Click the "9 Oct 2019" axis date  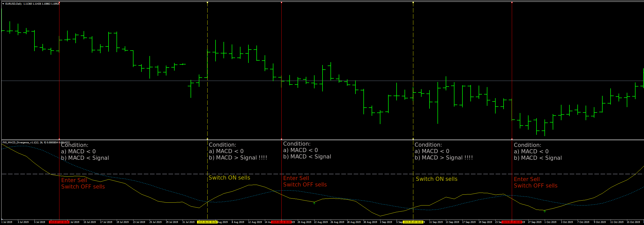600,222
